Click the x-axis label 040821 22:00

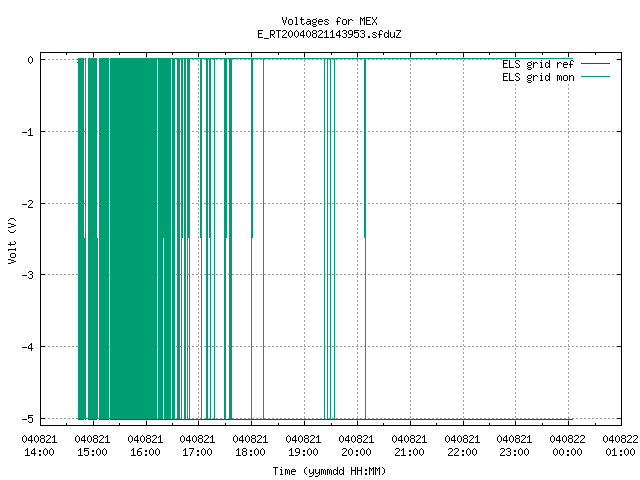pyautogui.click(x=462, y=446)
